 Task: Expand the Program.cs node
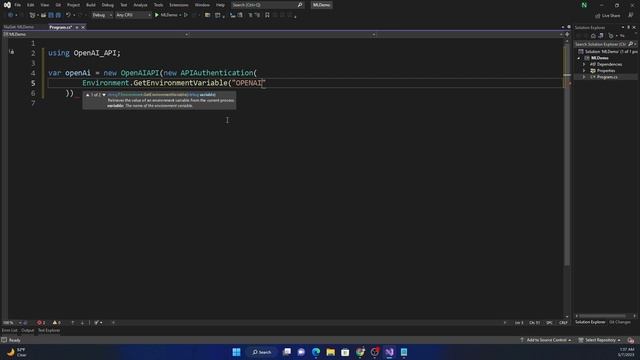click(x=584, y=77)
